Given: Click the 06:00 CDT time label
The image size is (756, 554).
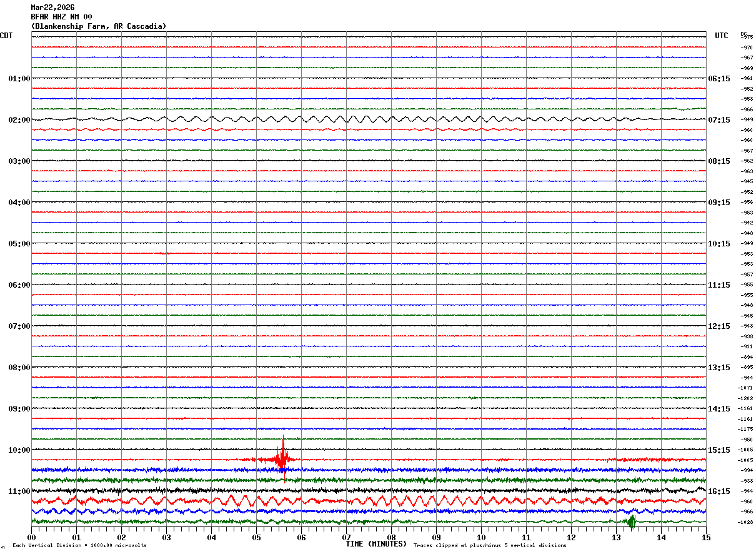Looking at the screenshot, I should pos(19,285).
